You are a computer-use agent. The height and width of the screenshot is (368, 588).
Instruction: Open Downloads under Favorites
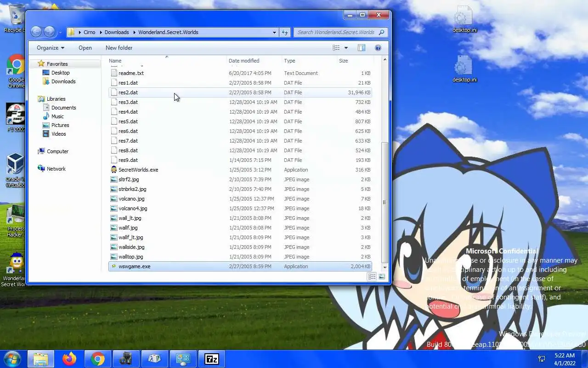(x=63, y=81)
